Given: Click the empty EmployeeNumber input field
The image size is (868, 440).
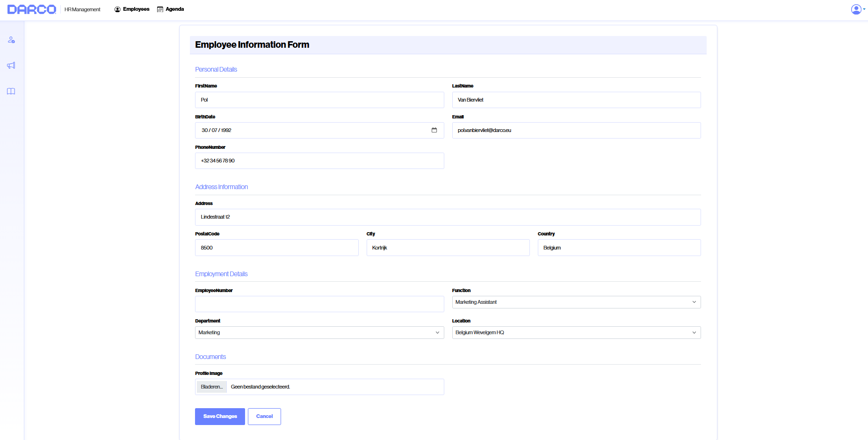Looking at the screenshot, I should pos(319,304).
